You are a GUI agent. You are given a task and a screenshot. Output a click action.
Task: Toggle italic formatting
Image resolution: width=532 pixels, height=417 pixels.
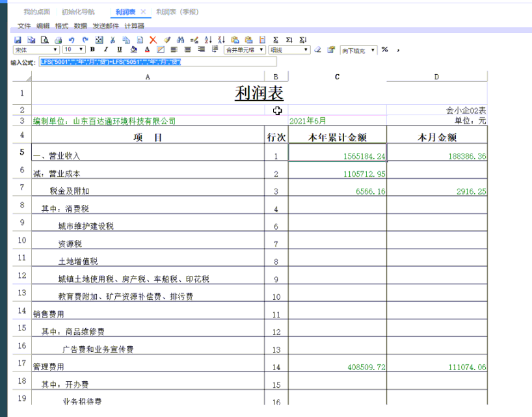coord(106,50)
